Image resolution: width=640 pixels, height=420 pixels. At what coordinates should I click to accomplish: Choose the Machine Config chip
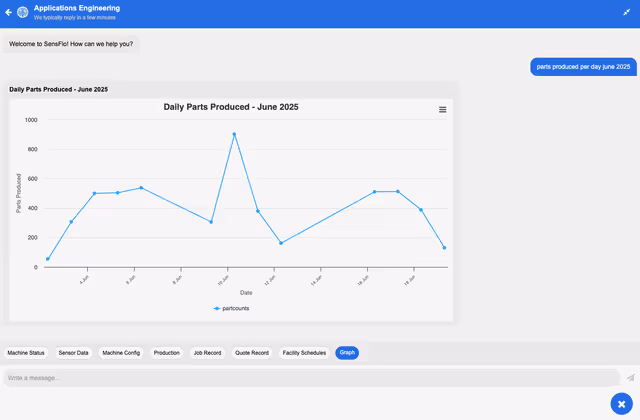(121, 353)
